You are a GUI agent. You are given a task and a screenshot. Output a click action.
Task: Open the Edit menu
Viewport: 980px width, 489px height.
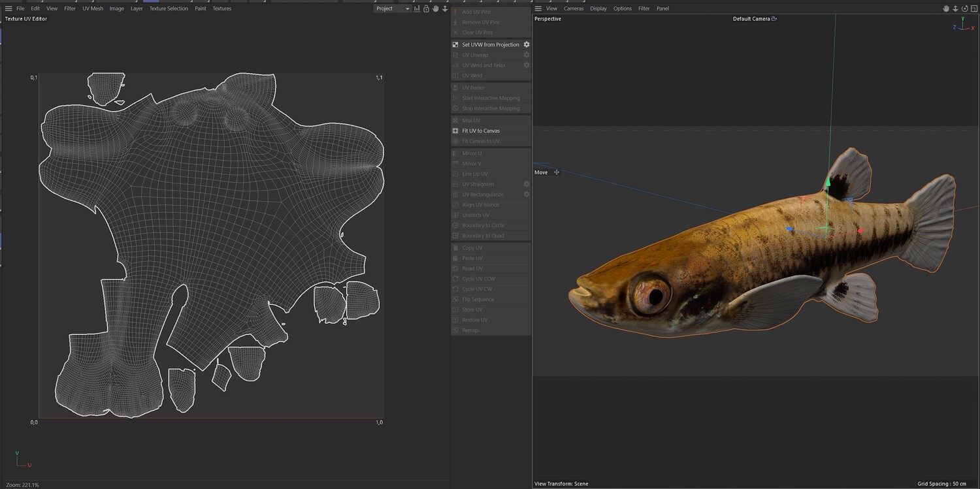point(35,8)
